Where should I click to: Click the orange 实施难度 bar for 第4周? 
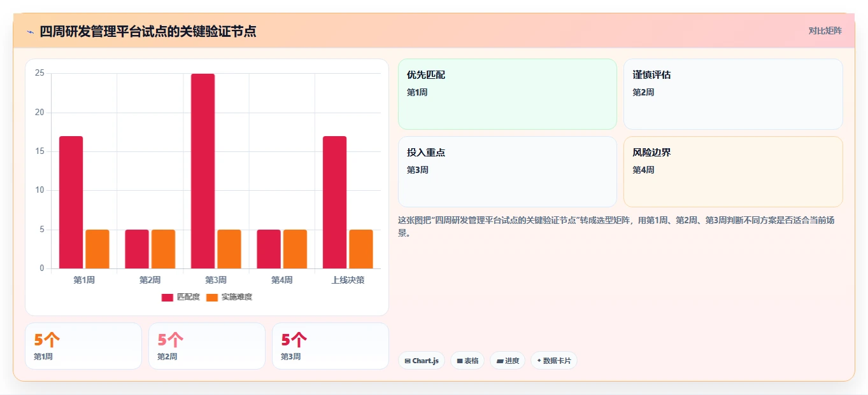coord(295,249)
